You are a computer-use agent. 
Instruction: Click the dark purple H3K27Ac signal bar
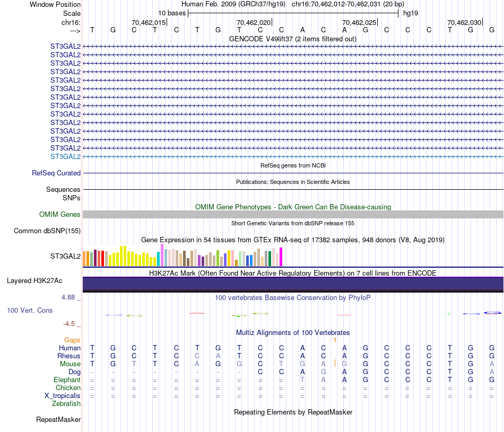(x=293, y=285)
